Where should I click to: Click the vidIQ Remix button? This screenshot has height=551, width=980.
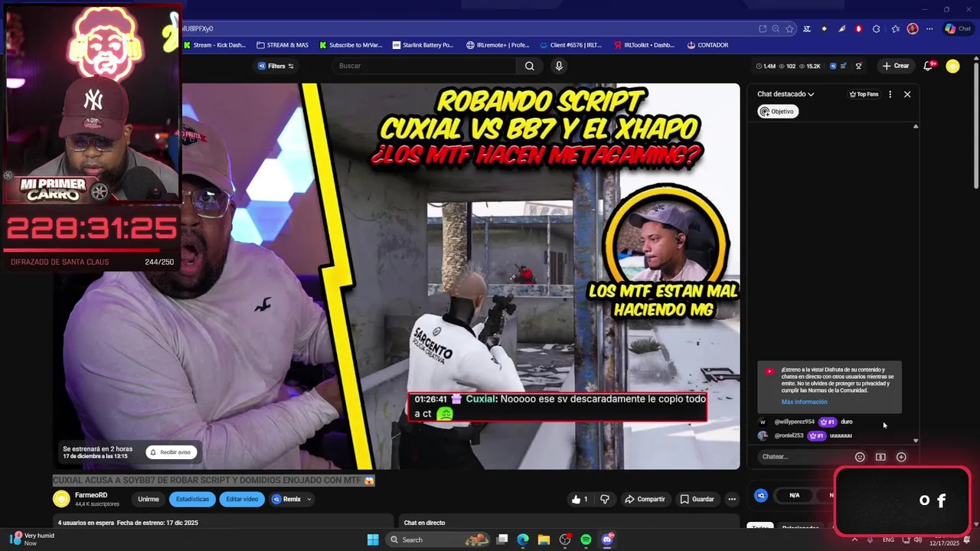[x=287, y=499]
